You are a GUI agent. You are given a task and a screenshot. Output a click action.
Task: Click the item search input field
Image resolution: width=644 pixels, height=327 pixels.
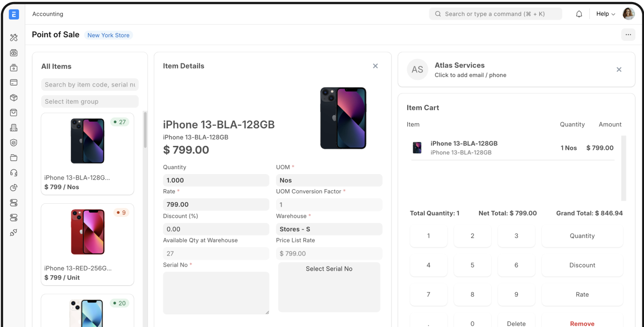[x=89, y=85]
